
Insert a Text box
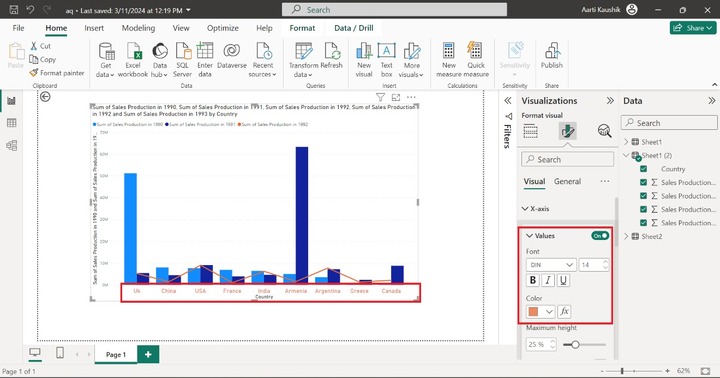(x=387, y=60)
